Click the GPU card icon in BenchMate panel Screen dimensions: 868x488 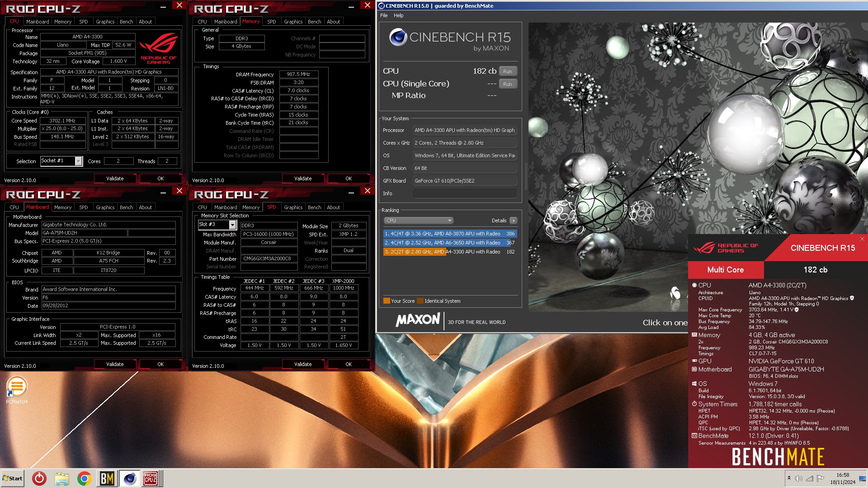694,361
